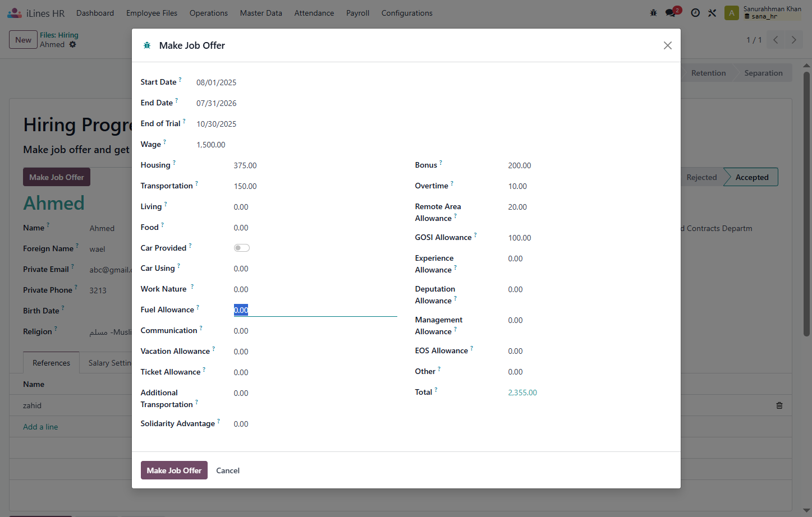Click the purple Make Job Offer dialog button
The width and height of the screenshot is (812, 517).
(x=174, y=470)
